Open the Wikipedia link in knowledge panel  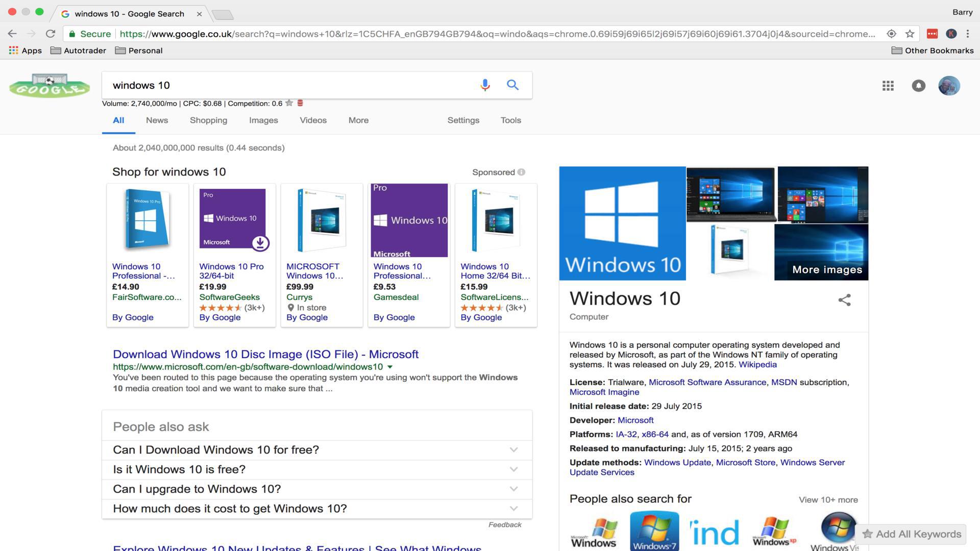(757, 364)
